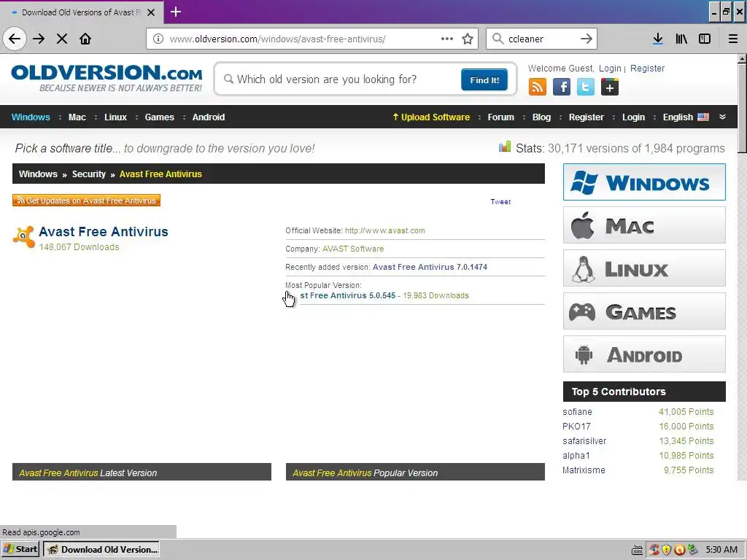View site information icon in address bar
This screenshot has width=747, height=560.
[x=158, y=39]
